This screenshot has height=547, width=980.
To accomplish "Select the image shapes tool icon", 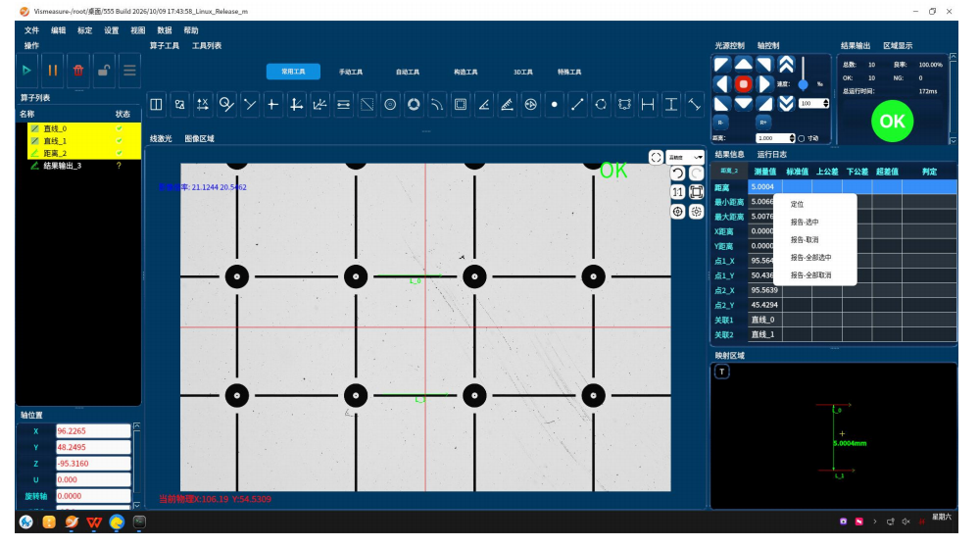I will [x=179, y=104].
